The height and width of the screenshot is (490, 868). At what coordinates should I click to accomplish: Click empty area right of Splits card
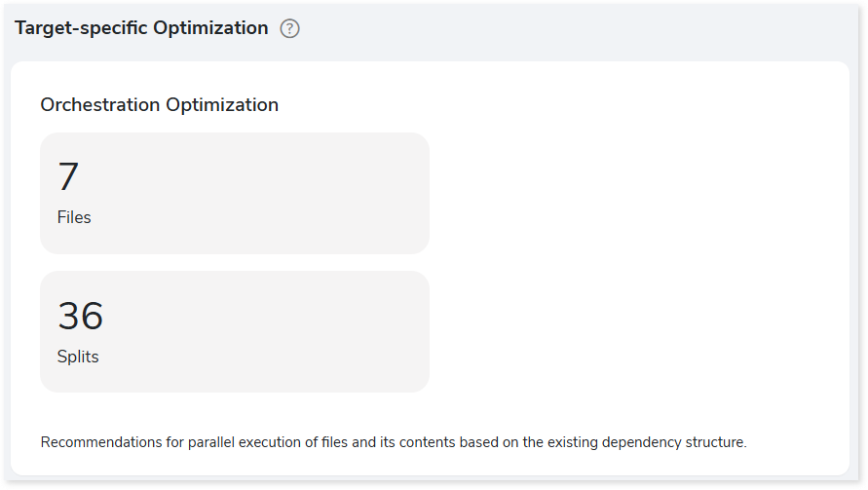point(636,331)
